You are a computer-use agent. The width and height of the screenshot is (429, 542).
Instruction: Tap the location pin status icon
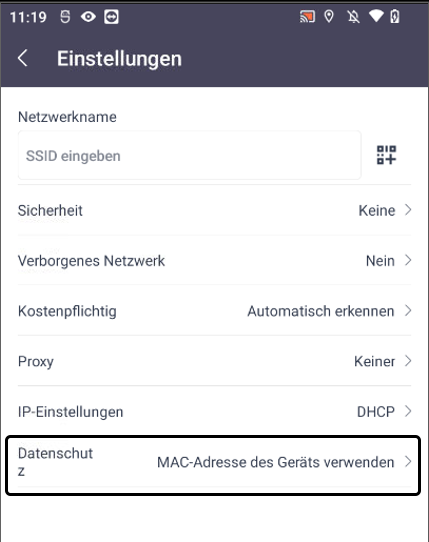click(329, 16)
